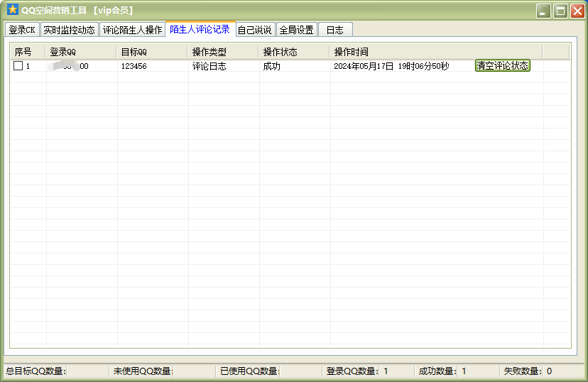This screenshot has height=382, width=588.
Task: Open the 实时监控动态 tab
Action: [x=70, y=30]
